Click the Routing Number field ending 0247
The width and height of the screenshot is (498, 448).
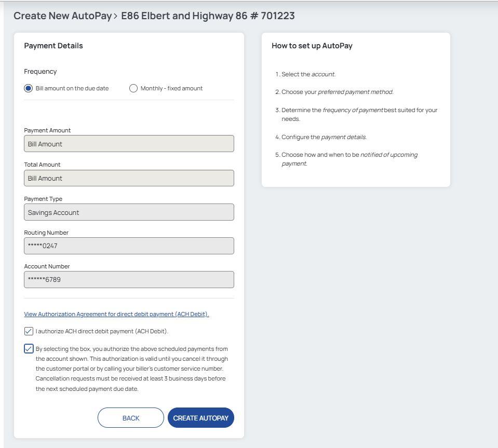click(129, 245)
